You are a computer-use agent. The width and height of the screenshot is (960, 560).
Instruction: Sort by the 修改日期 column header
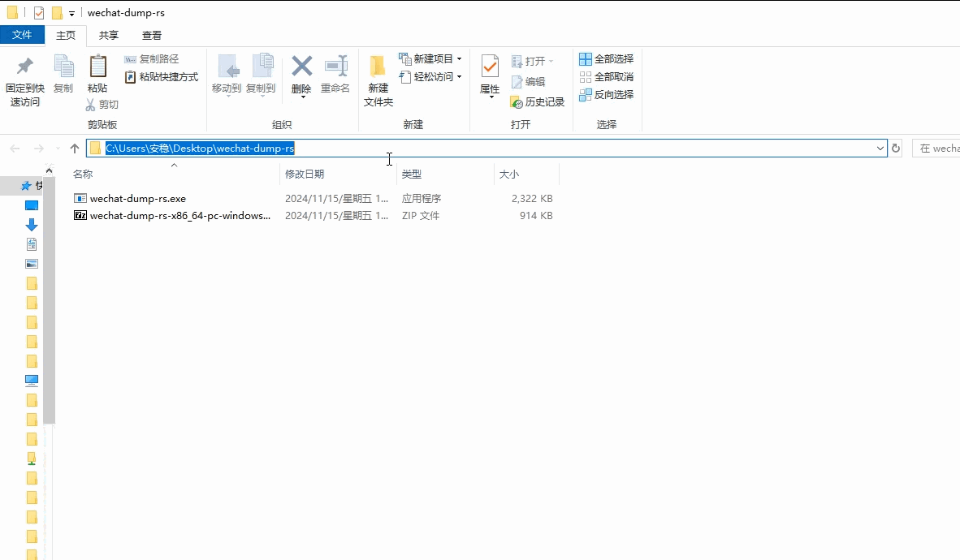pyautogui.click(x=305, y=174)
